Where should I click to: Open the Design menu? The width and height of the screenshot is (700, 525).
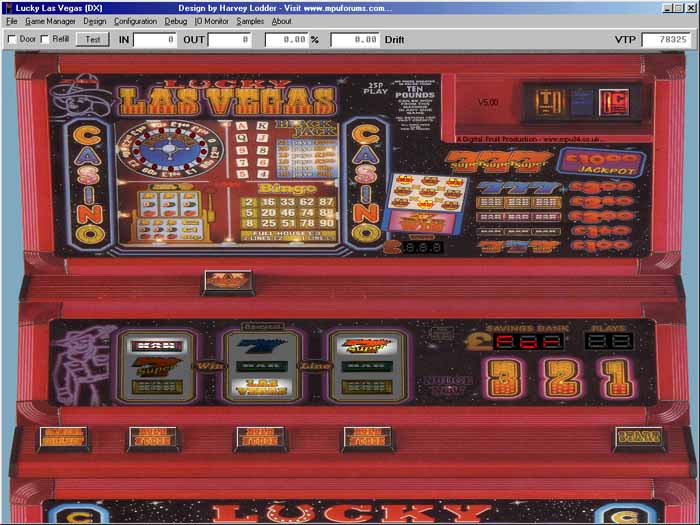coord(95,21)
